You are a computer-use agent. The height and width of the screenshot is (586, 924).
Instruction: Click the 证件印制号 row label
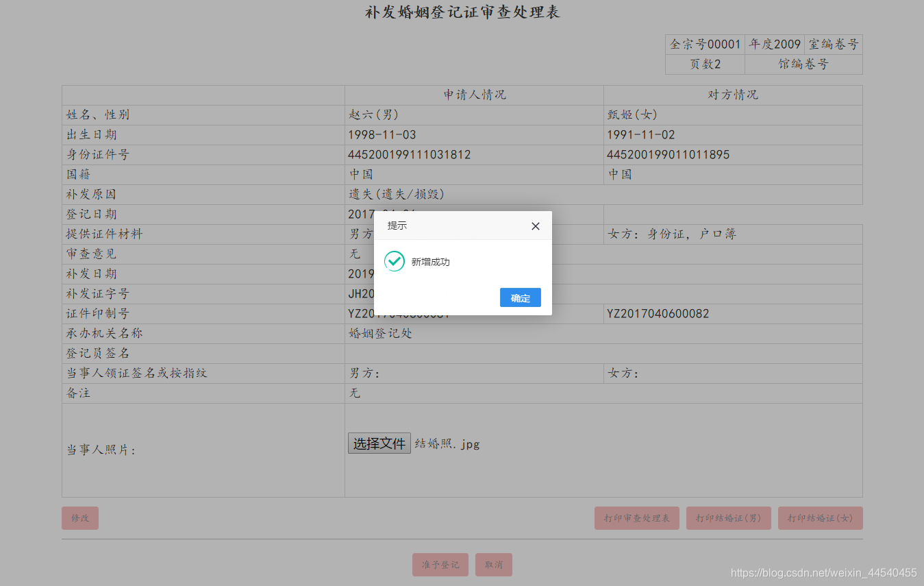[97, 313]
